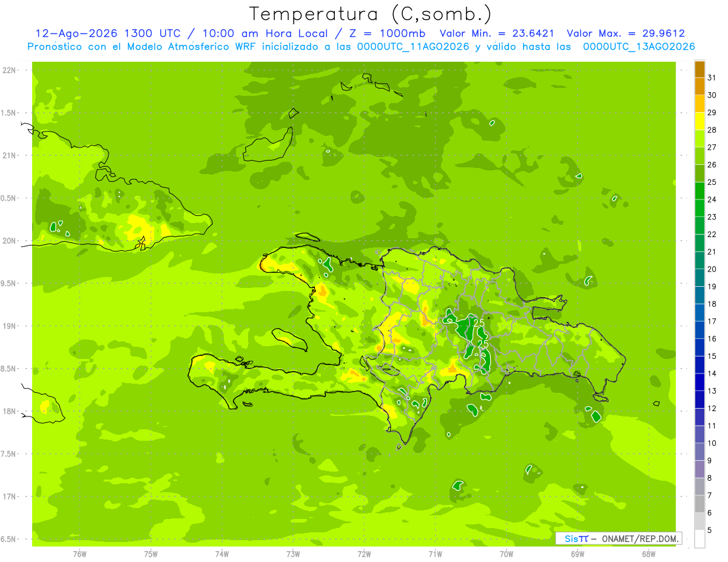
Task: Click the latitude axis label "20N"
Action: tap(10, 241)
